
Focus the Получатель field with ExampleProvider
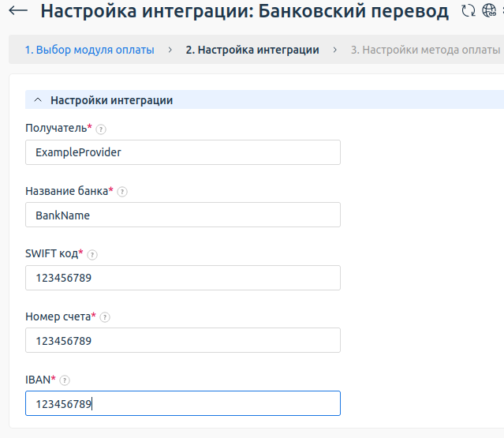pyautogui.click(x=183, y=152)
